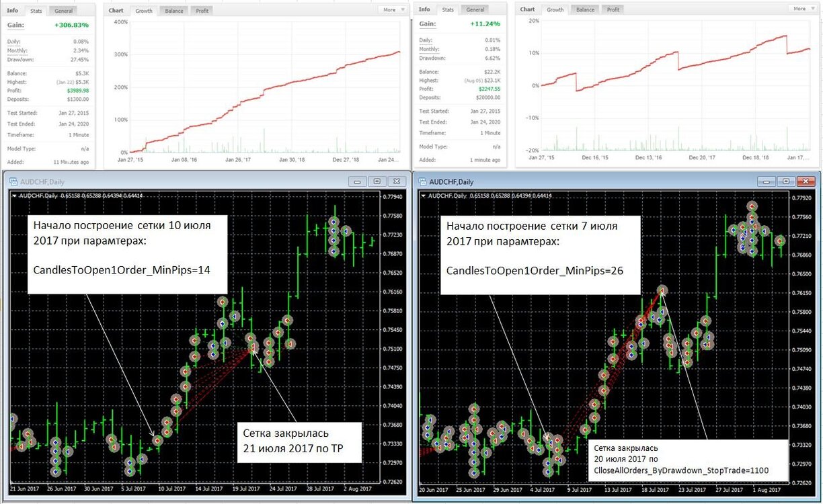The height and width of the screenshot is (504, 823).
Task: Click the profit value $3989.98
Action: pos(78,90)
